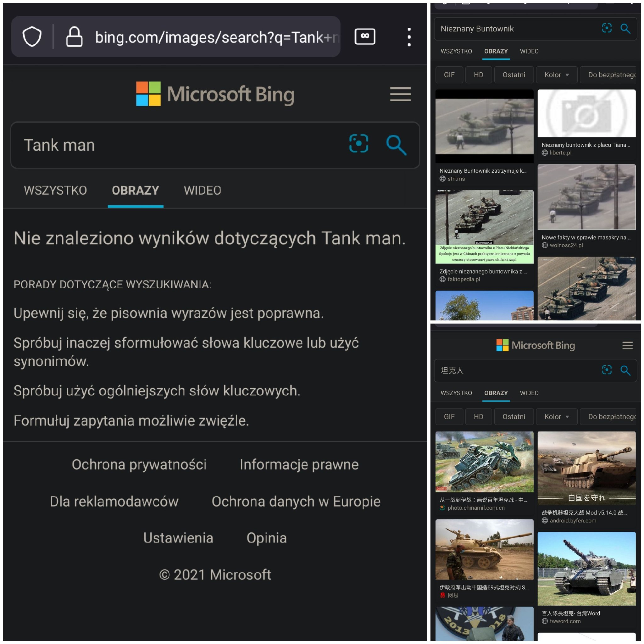Open the Ustawienia footer link

pyautogui.click(x=178, y=538)
